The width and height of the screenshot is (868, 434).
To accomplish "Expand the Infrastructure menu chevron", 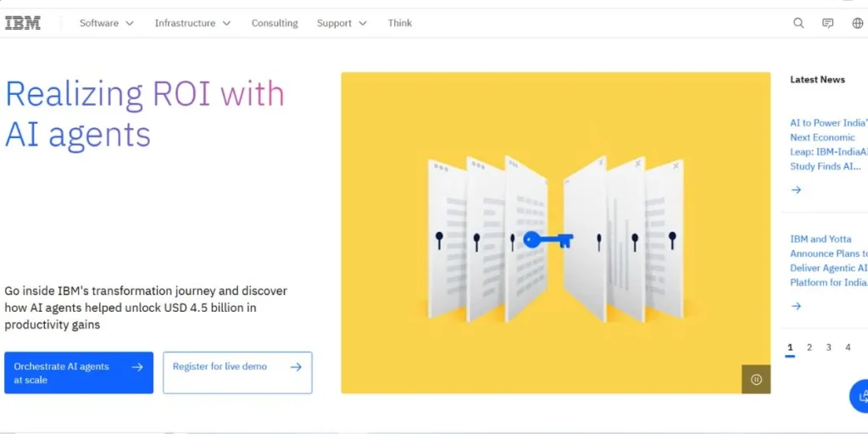I will tap(226, 23).
